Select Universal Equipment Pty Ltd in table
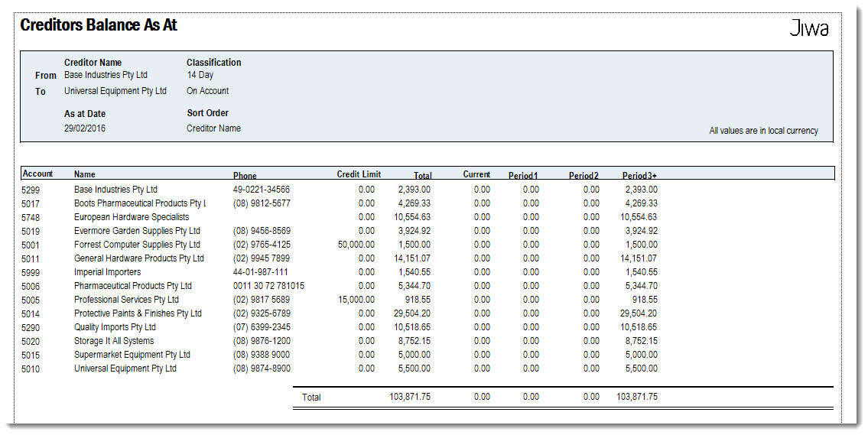868x435 pixels. tap(125, 368)
